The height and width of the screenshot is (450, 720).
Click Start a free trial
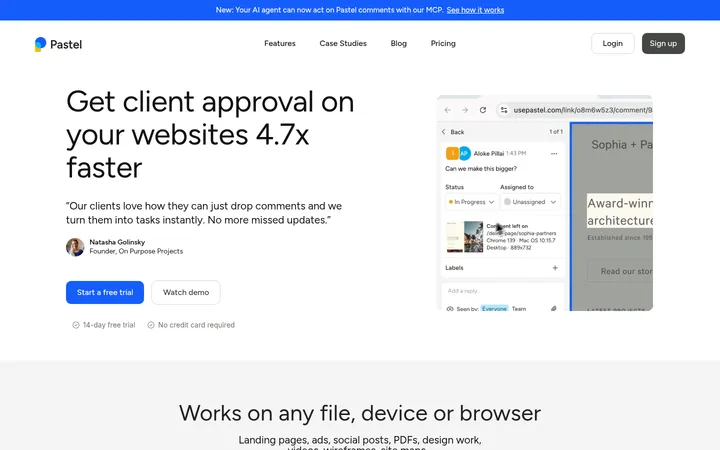[x=105, y=292]
